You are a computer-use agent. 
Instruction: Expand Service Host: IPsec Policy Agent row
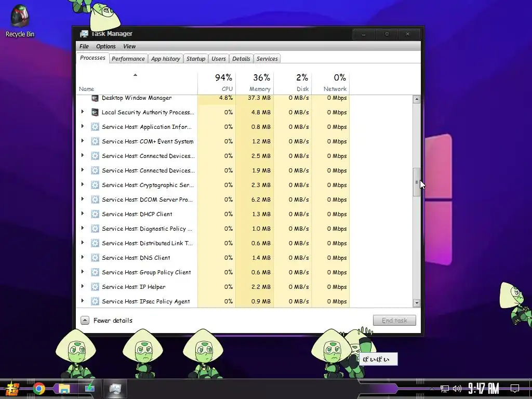point(83,301)
